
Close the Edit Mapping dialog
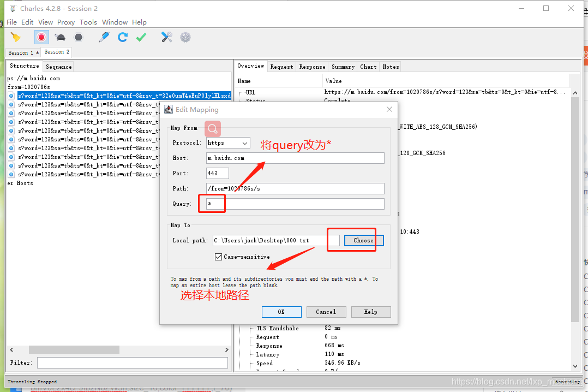pyautogui.click(x=389, y=109)
